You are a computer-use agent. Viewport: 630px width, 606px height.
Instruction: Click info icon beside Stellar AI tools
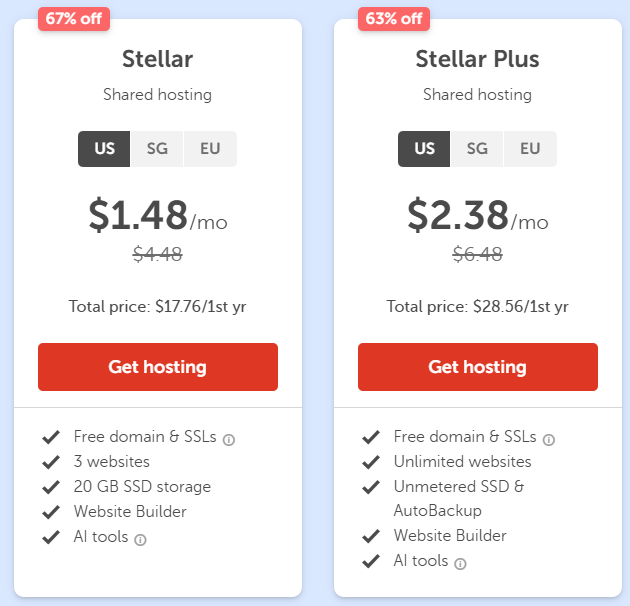pyautogui.click(x=140, y=540)
